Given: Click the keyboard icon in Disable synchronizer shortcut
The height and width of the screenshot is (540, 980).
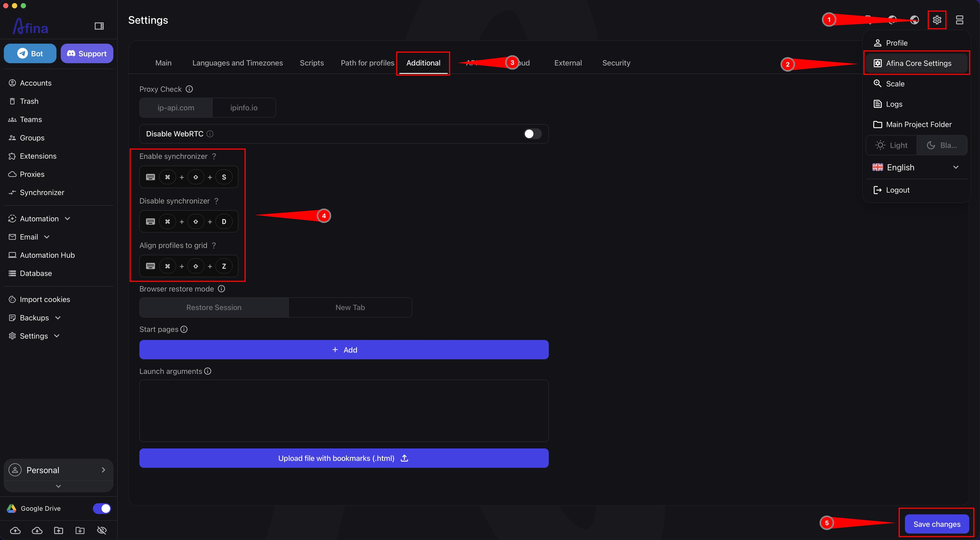Looking at the screenshot, I should pos(150,222).
